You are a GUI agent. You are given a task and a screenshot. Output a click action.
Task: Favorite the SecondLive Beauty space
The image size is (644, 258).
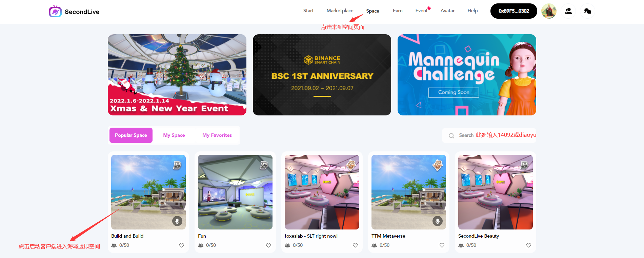(x=529, y=245)
